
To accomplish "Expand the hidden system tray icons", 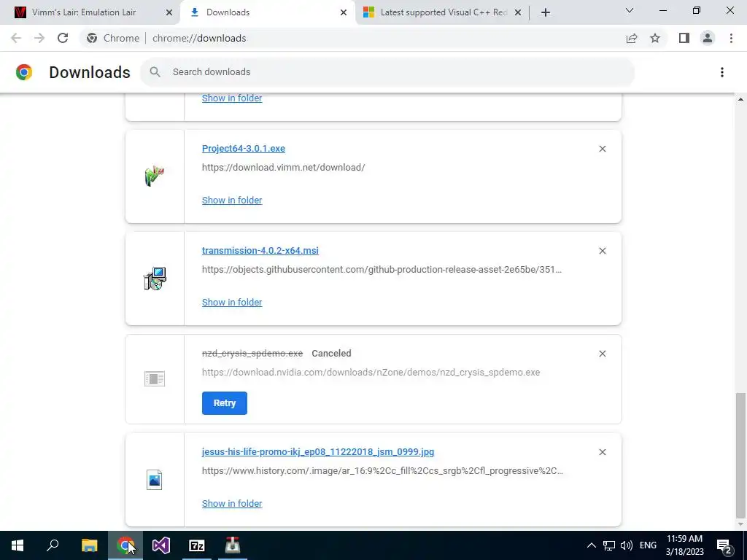I will tap(591, 545).
